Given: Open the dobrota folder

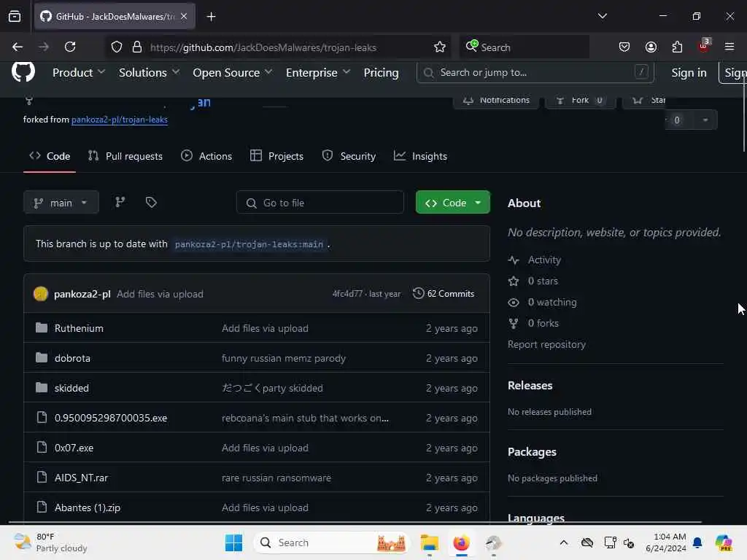Looking at the screenshot, I should click(72, 358).
